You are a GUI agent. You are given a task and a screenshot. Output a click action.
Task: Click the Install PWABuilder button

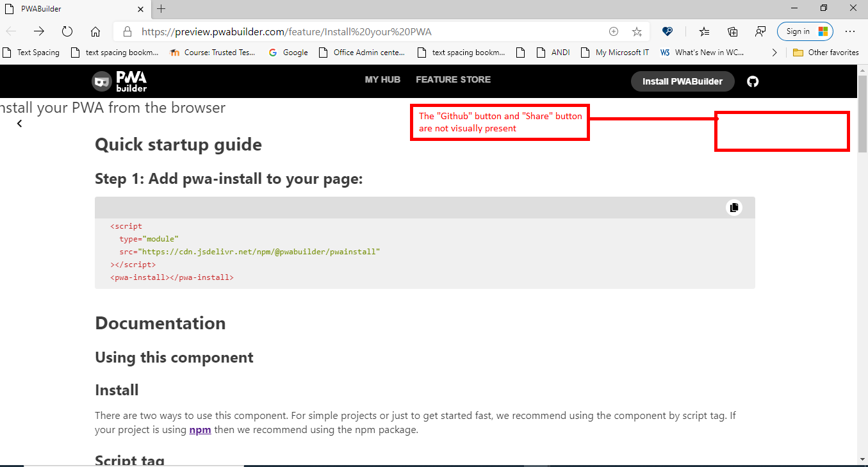click(x=682, y=81)
